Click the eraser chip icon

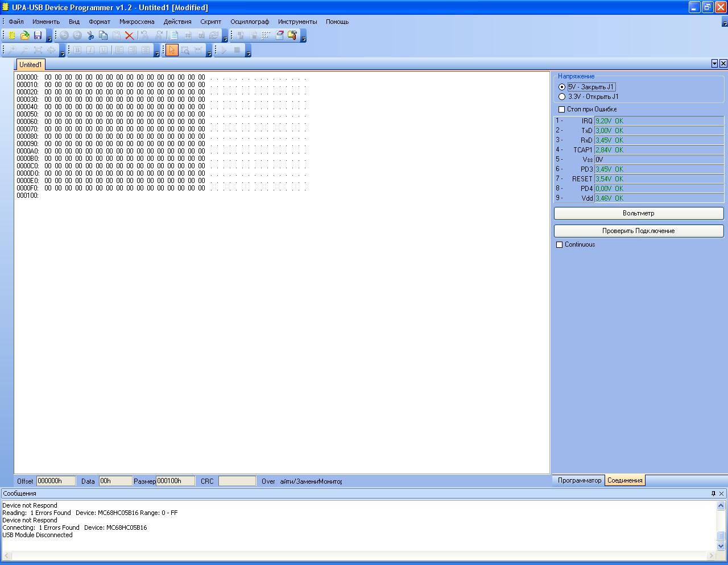coord(279,35)
